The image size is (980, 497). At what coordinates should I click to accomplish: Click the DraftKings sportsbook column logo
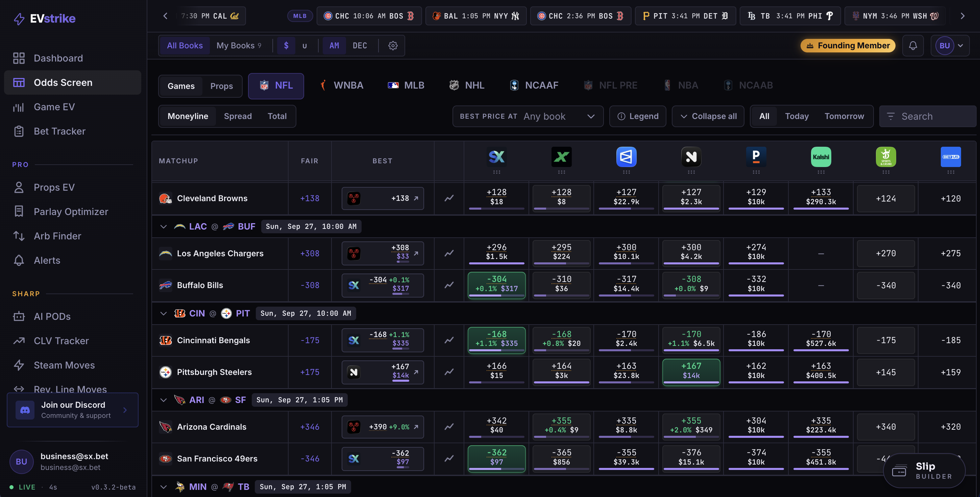click(x=886, y=157)
